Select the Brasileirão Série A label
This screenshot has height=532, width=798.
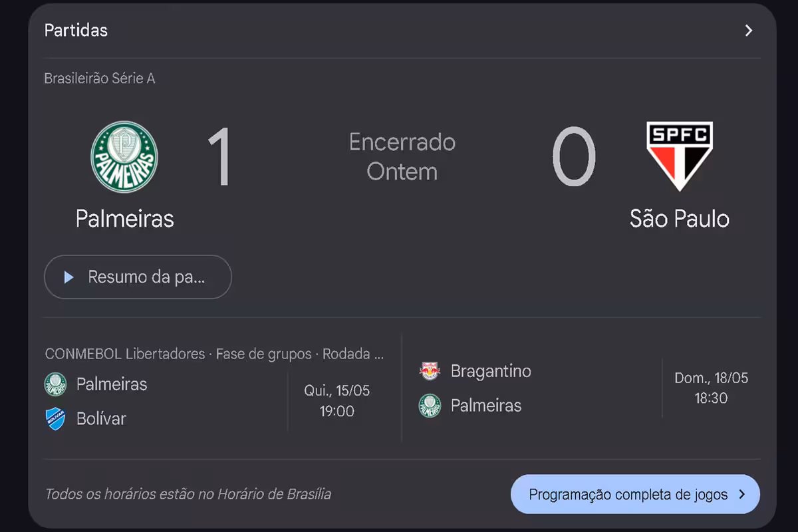pyautogui.click(x=100, y=78)
